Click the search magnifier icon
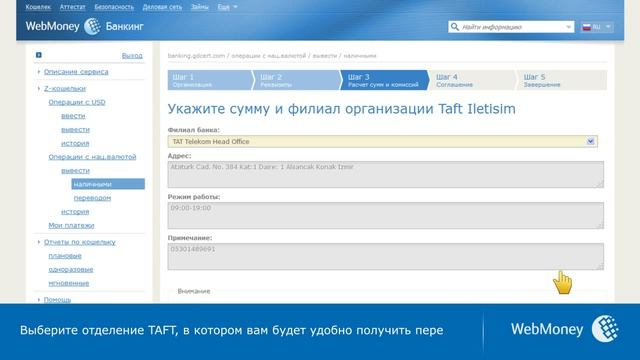This screenshot has height=360, width=640. [454, 27]
